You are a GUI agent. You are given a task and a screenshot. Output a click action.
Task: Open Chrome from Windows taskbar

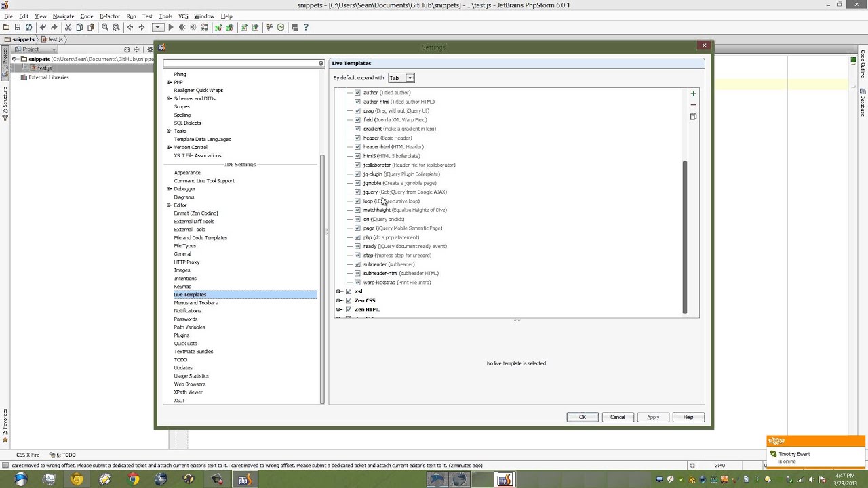(x=134, y=479)
